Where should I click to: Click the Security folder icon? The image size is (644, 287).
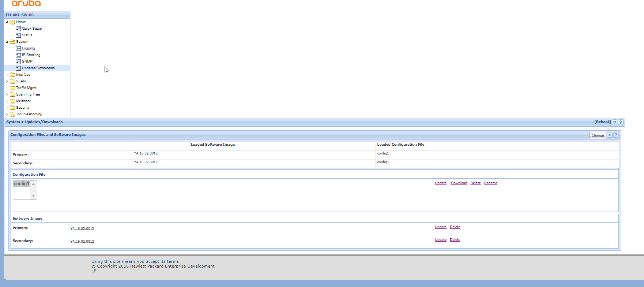tap(12, 108)
